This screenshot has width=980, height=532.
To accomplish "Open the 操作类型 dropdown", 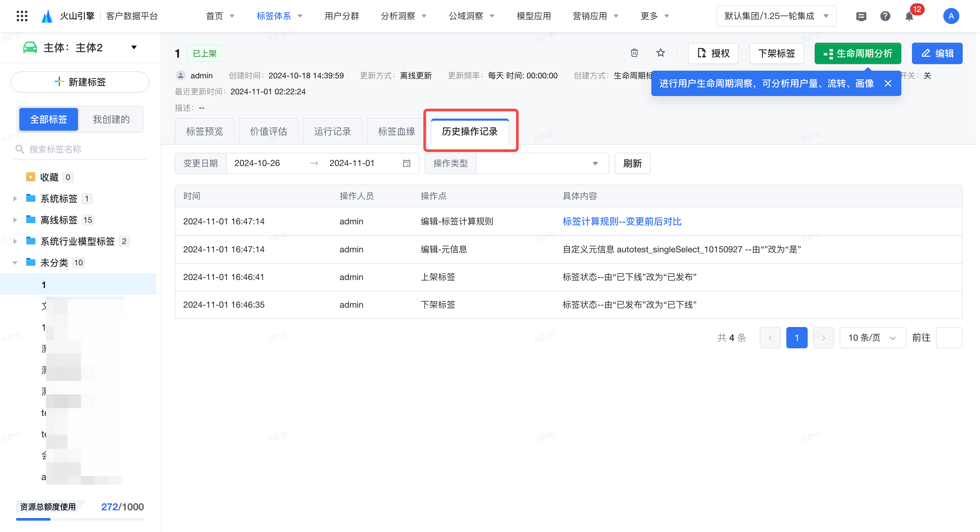I will (542, 163).
